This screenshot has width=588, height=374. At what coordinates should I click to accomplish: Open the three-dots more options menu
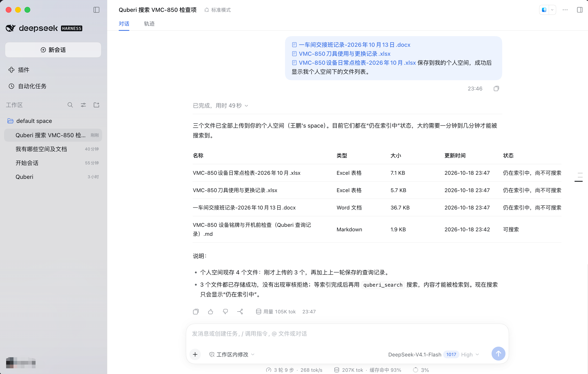click(565, 10)
